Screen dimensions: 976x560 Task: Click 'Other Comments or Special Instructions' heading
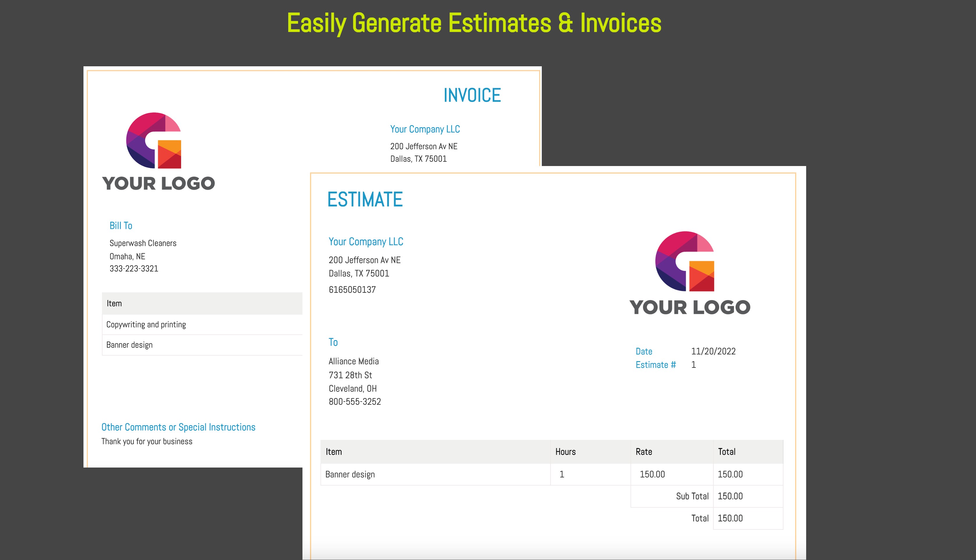click(178, 427)
